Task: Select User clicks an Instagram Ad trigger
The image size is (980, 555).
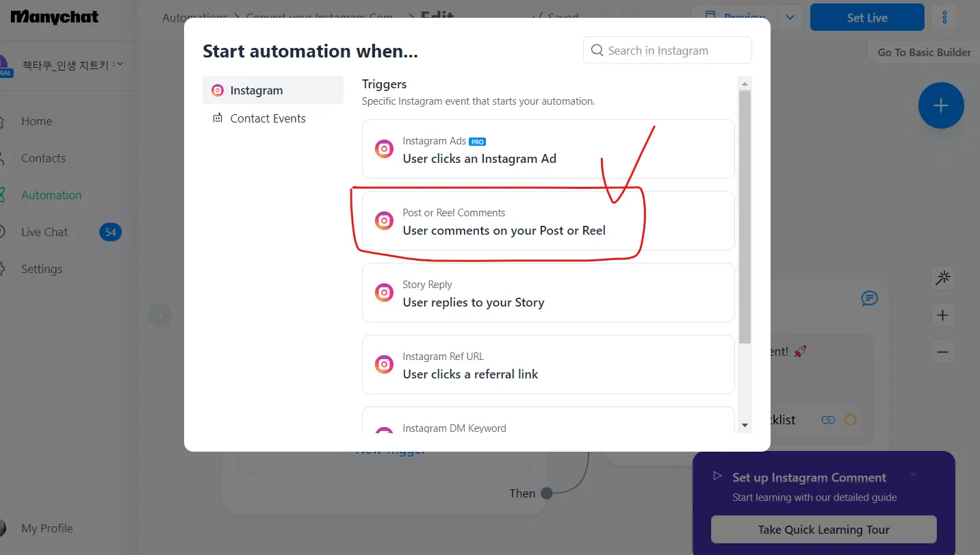Action: point(548,149)
